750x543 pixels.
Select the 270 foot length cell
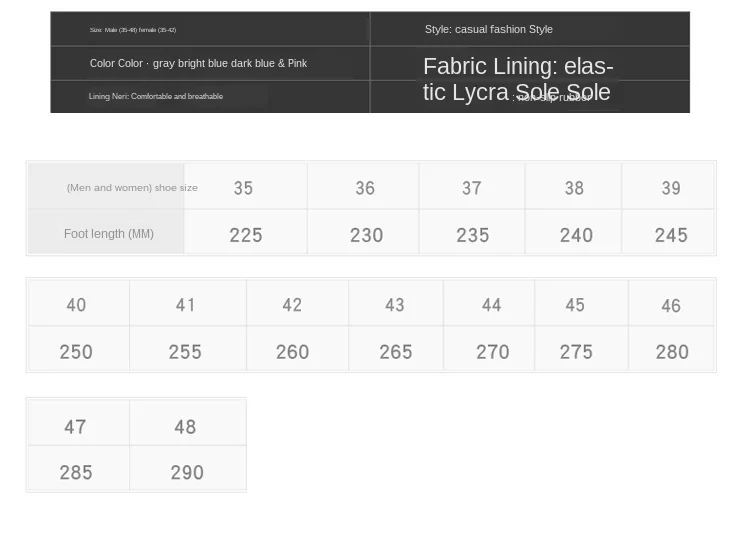pos(492,352)
